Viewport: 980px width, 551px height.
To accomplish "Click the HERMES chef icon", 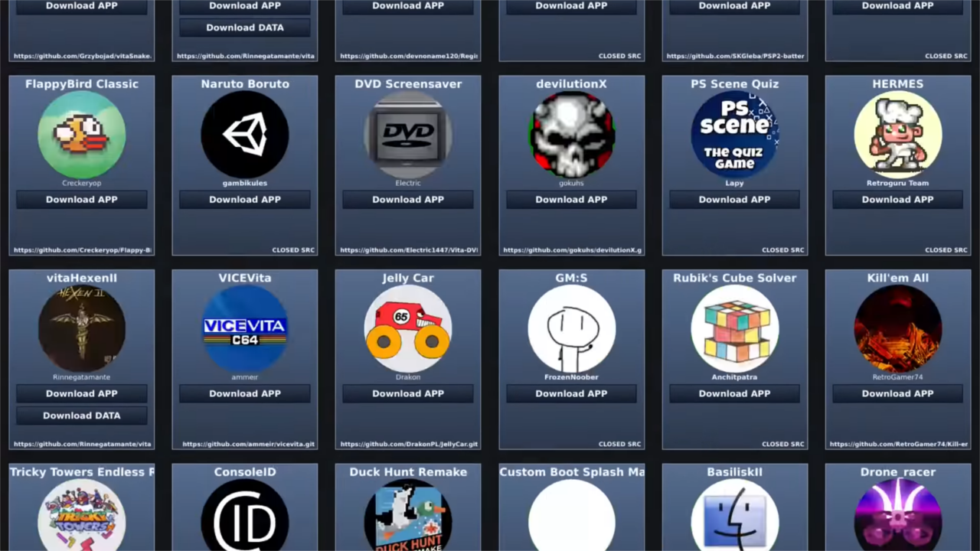I will click(897, 135).
